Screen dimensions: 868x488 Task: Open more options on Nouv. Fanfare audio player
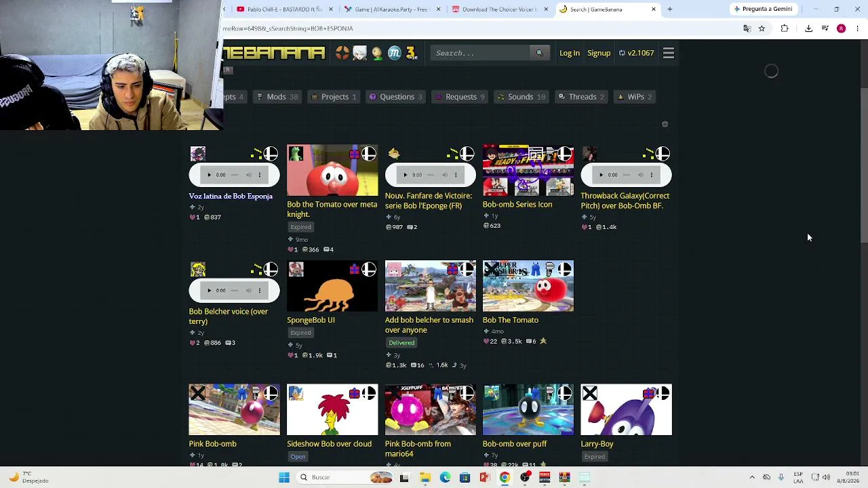point(456,175)
